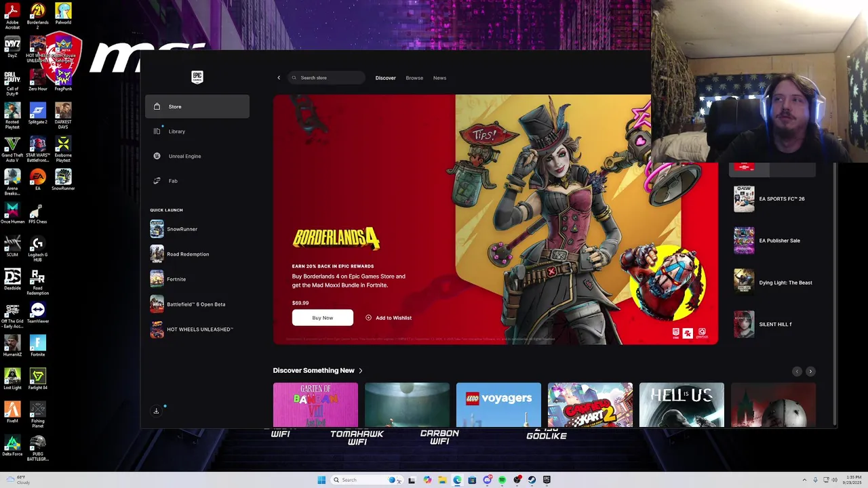This screenshot has width=868, height=488.
Task: Open the Library section in sidebar
Action: 197,131
